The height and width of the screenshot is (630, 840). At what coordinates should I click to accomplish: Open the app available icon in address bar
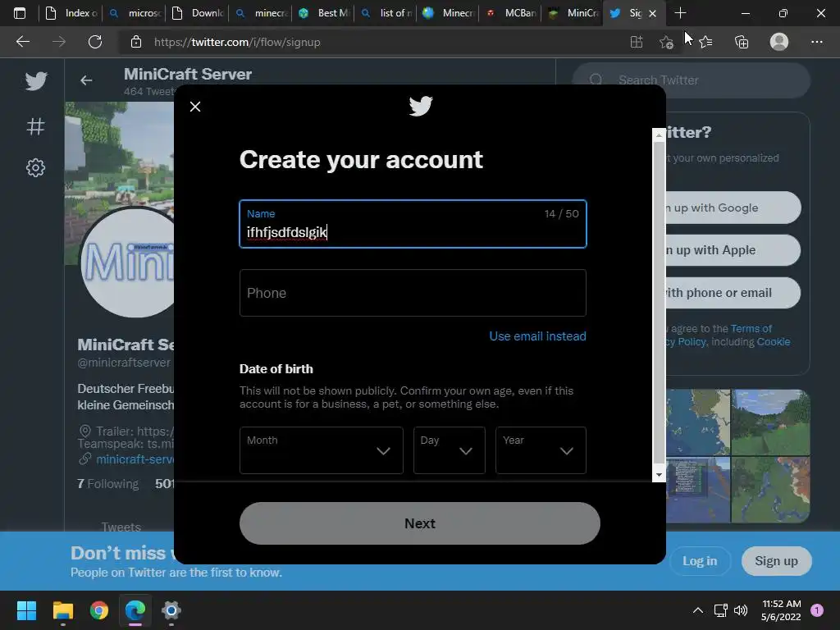(x=637, y=42)
